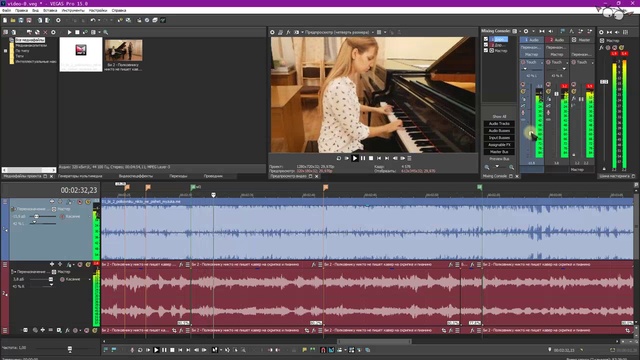Mute mixer channel 1 Audio strip
Image resolution: width=640 pixels, height=360 pixels.
(523, 84)
